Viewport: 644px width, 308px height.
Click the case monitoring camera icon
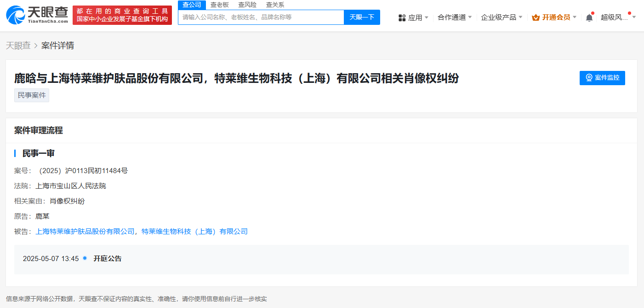589,78
